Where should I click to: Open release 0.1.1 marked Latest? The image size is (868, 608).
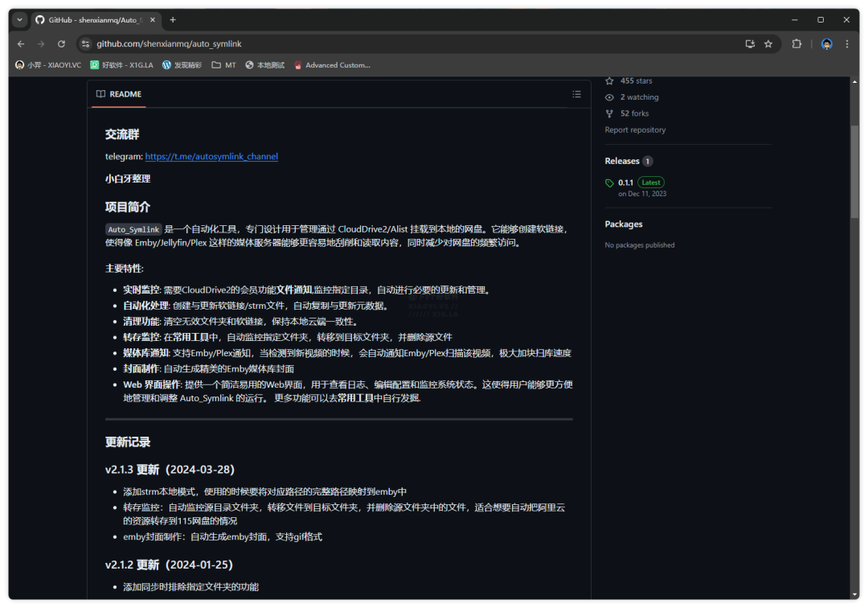coord(624,183)
